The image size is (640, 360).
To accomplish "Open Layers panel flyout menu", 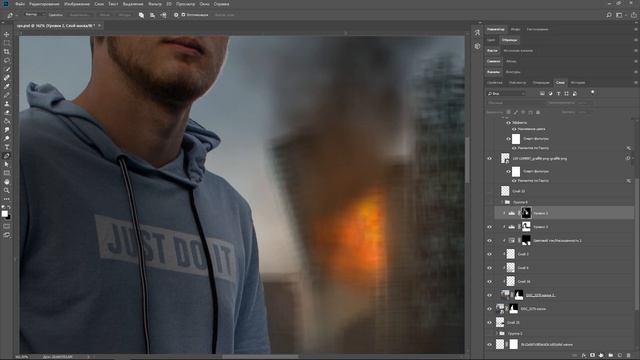I will [x=636, y=82].
